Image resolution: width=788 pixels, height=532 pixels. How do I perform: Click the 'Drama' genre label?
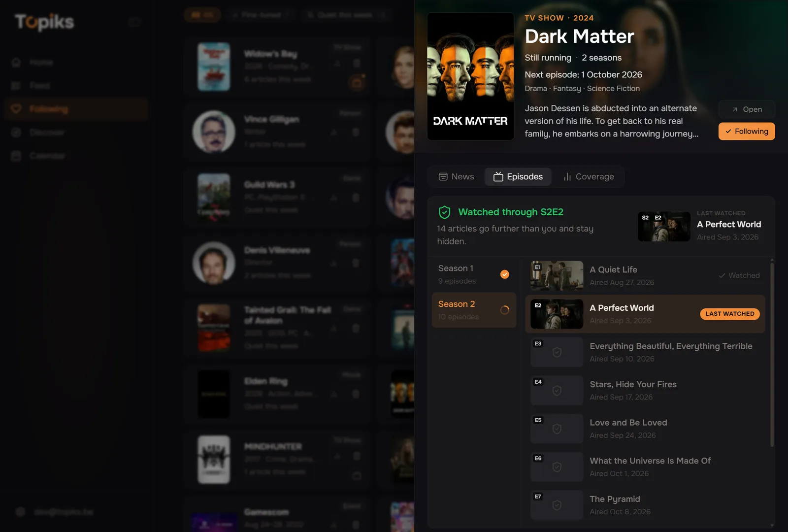[x=536, y=89]
